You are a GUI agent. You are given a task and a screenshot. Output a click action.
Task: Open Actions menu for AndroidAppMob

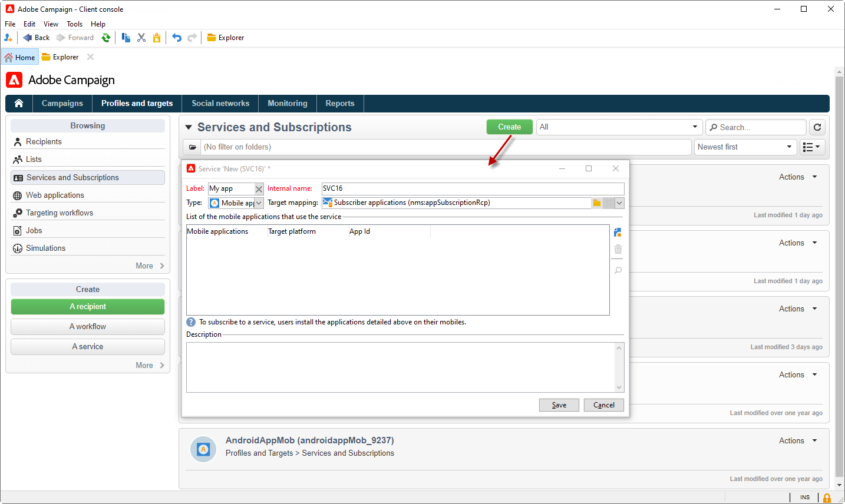(798, 441)
